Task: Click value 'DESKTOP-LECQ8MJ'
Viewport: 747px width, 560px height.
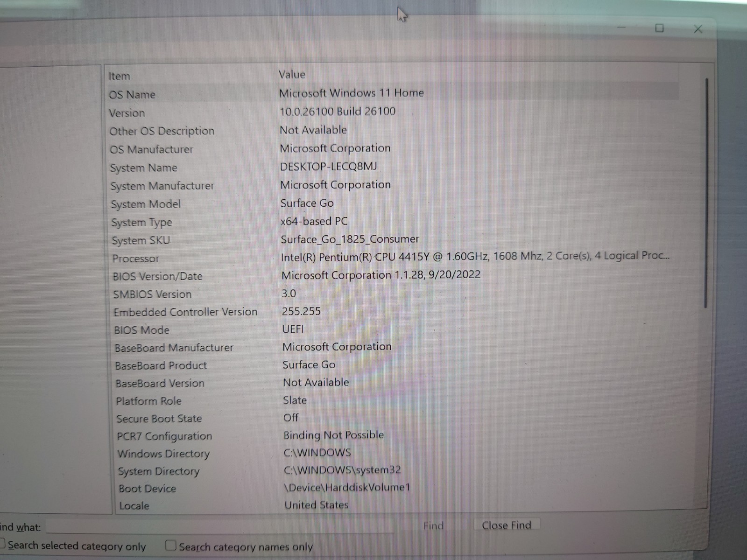Action: 329,166
